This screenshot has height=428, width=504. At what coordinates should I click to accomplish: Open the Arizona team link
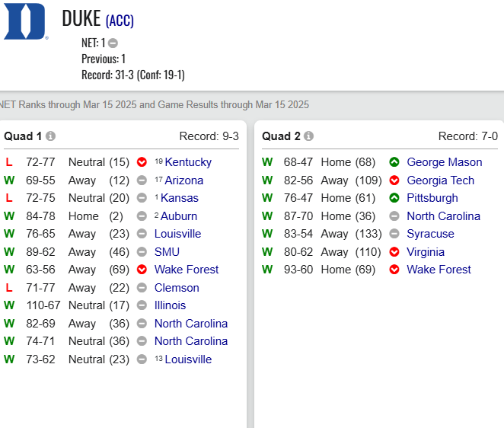(x=183, y=180)
